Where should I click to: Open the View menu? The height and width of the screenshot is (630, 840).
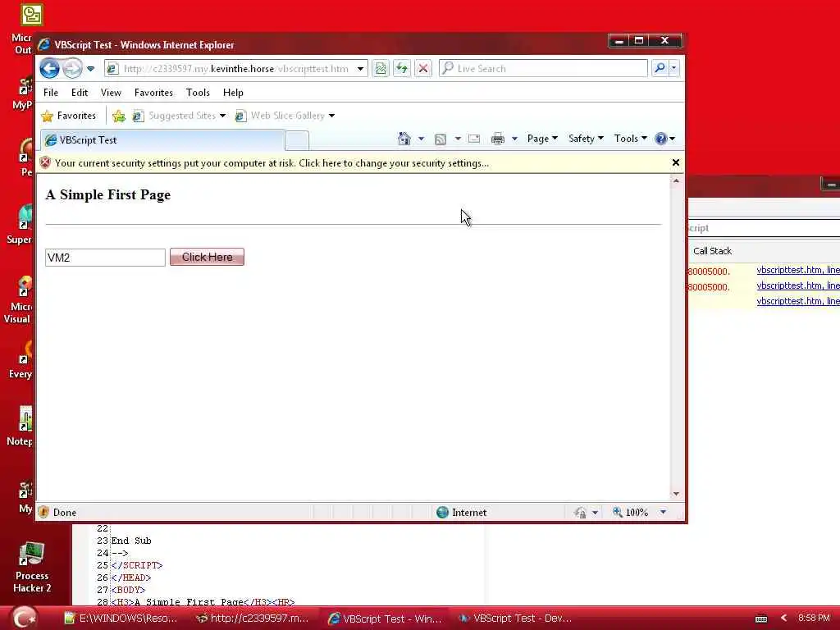111,93
